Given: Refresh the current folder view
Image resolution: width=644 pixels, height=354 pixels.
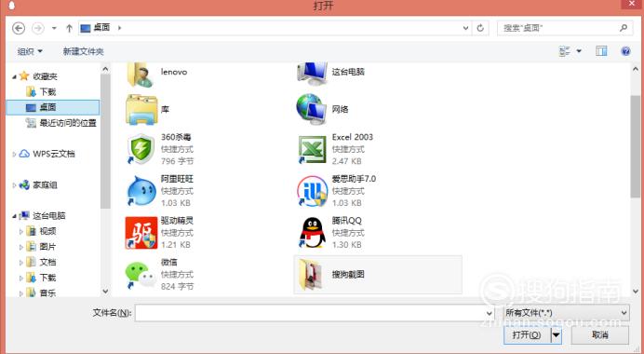Looking at the screenshot, I should (480, 28).
